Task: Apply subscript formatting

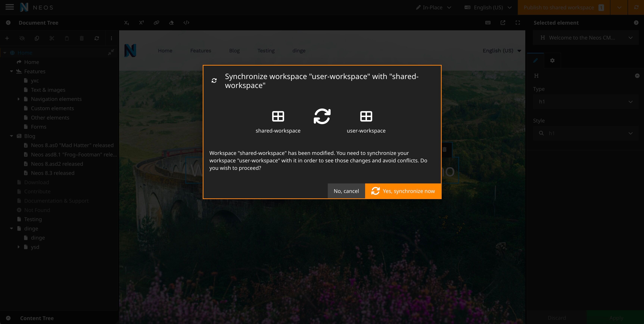Action: click(127, 23)
